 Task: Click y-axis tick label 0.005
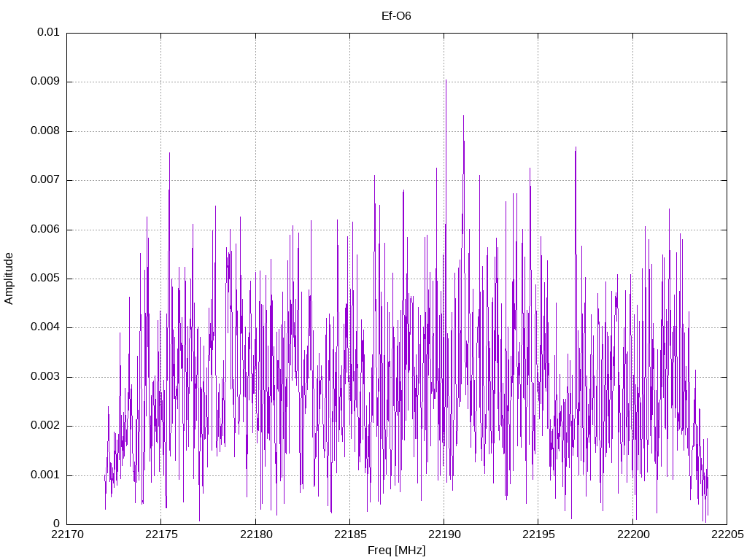point(45,278)
